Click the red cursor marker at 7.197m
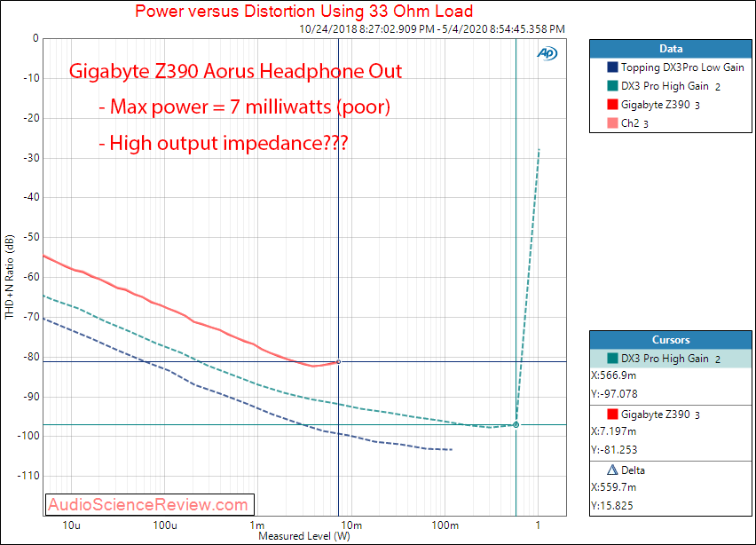Screen dimensions: 756x545 tap(338, 362)
